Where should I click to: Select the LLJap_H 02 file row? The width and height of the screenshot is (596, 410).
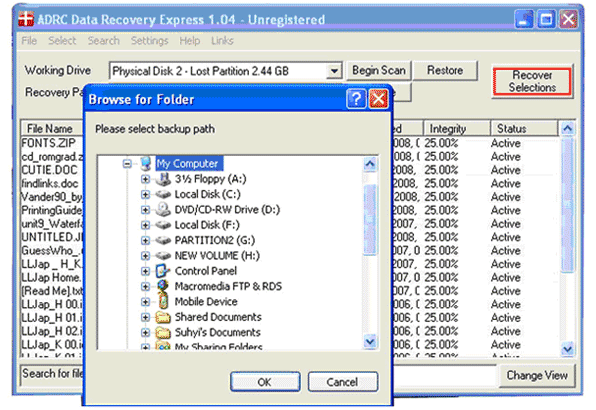52,331
